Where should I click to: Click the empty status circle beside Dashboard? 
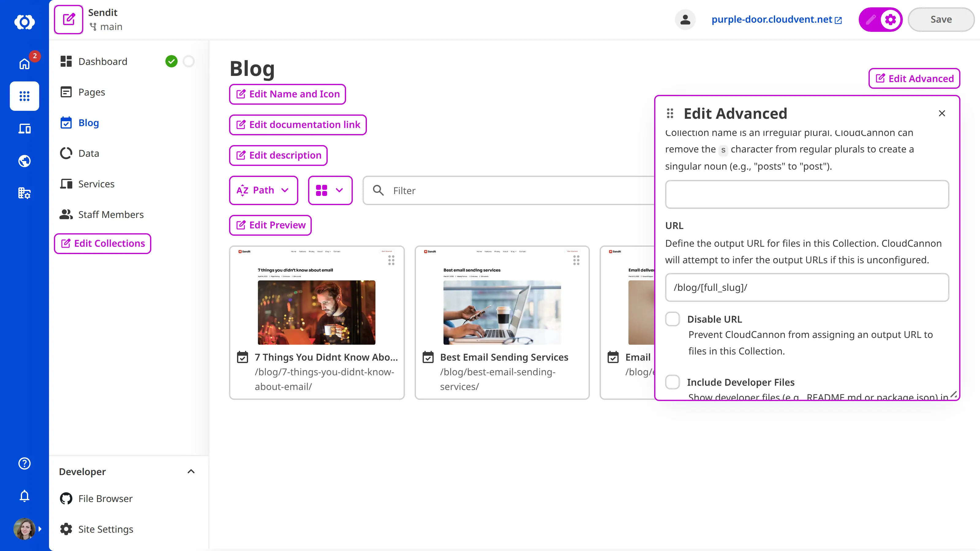click(x=189, y=61)
